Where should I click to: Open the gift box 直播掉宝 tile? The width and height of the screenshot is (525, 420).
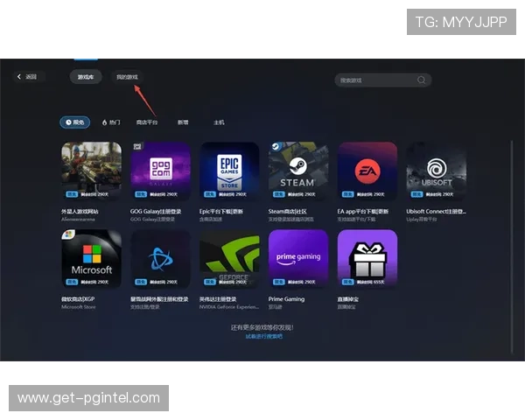tap(367, 259)
